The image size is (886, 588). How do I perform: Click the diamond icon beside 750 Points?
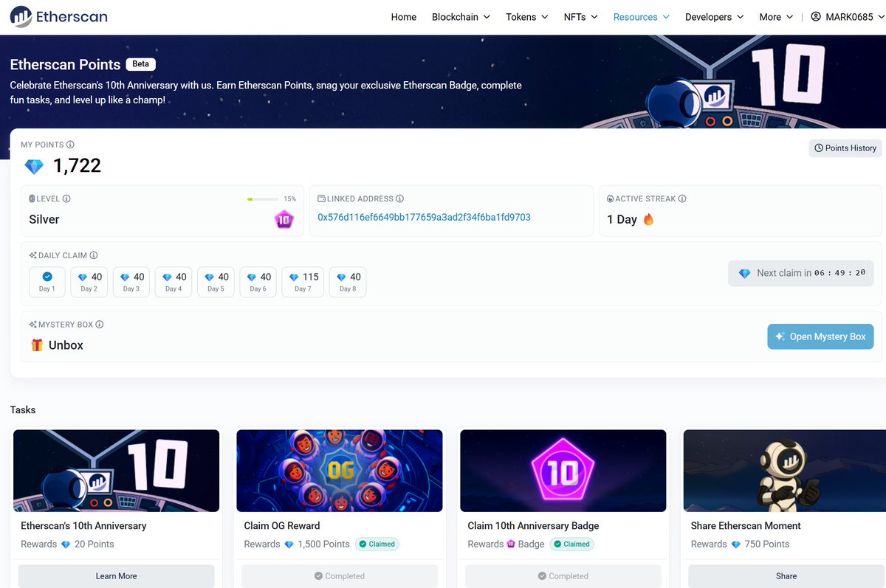735,544
